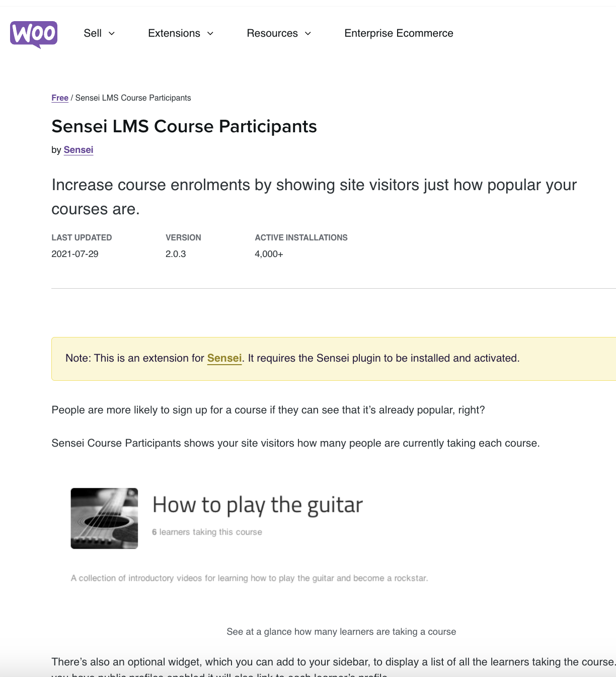The image size is (616, 677).
Task: Expand the Sell dropdown menu
Action: pyautogui.click(x=99, y=33)
